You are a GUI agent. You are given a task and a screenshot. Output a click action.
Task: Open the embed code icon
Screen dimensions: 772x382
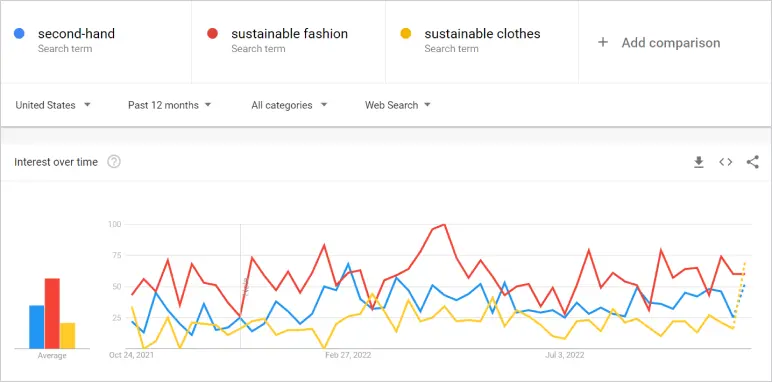tap(726, 162)
